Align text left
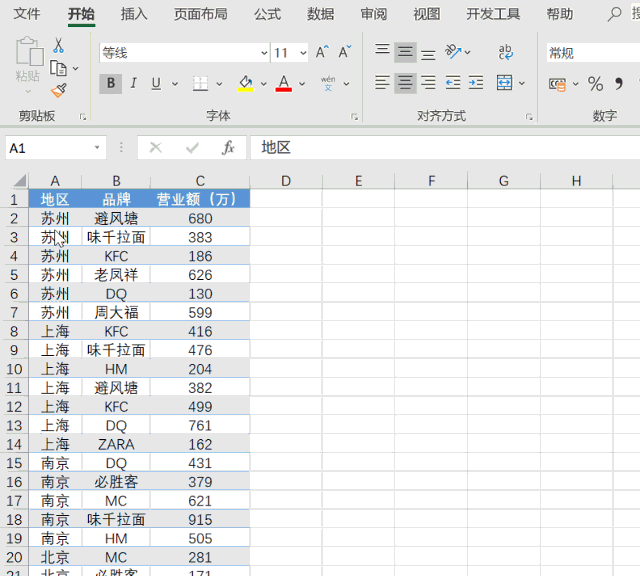The width and height of the screenshot is (640, 576). point(382,83)
